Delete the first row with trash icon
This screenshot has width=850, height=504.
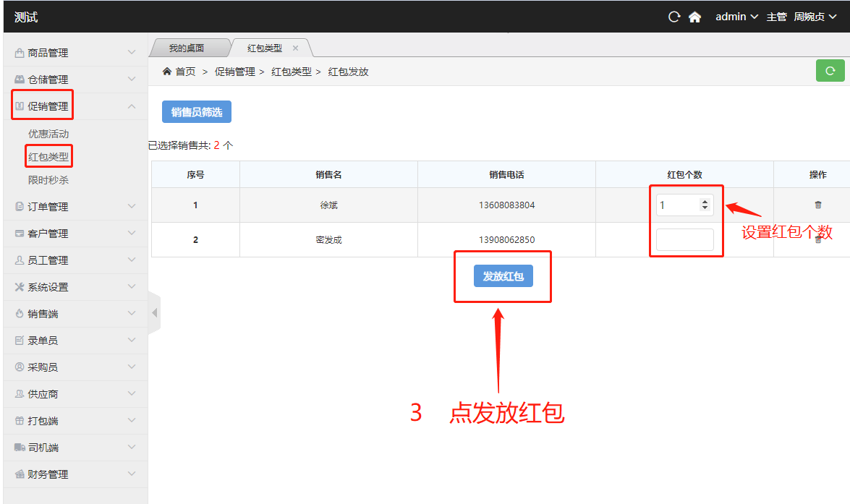pos(817,205)
